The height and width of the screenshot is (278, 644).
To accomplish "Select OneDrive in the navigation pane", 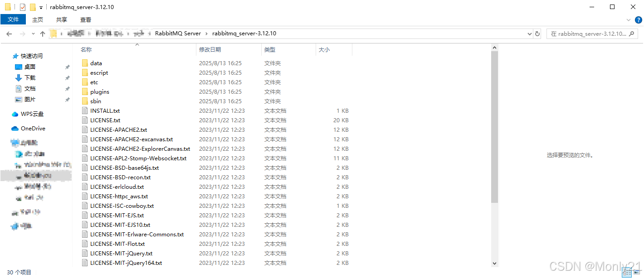I will click(33, 129).
